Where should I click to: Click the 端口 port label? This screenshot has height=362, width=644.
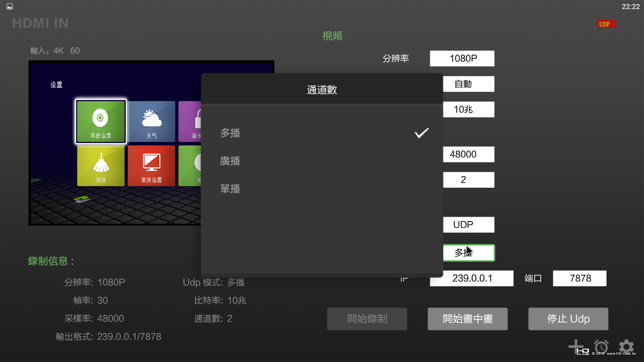533,278
